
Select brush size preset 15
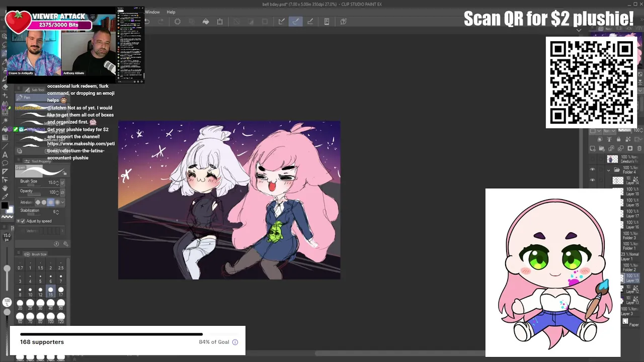pos(50,292)
